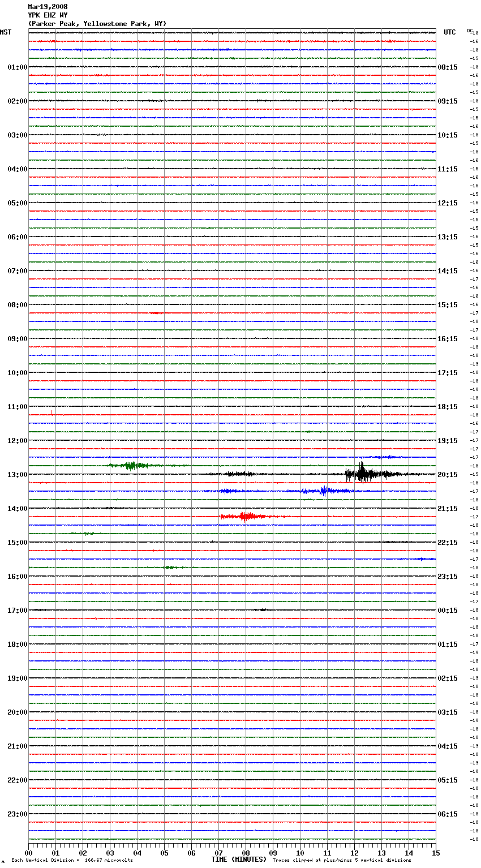Select the 07:00 MST time label

pyautogui.click(x=18, y=271)
